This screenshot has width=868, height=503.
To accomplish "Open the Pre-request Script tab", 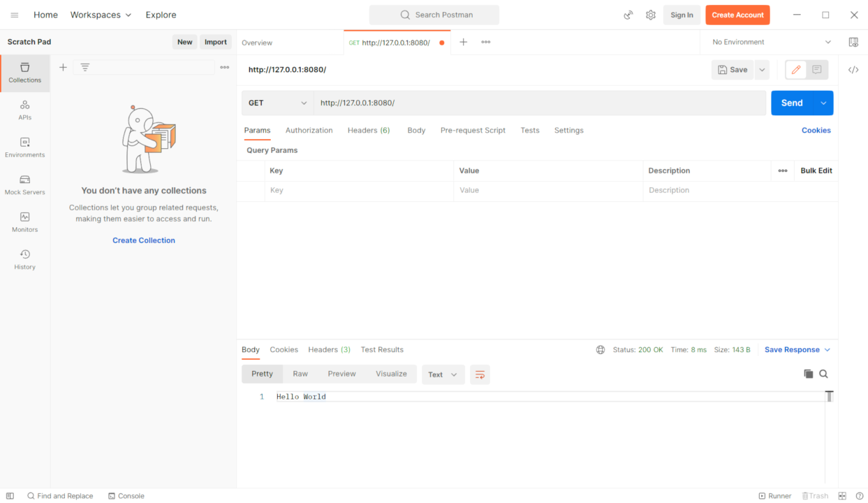I will (x=473, y=131).
